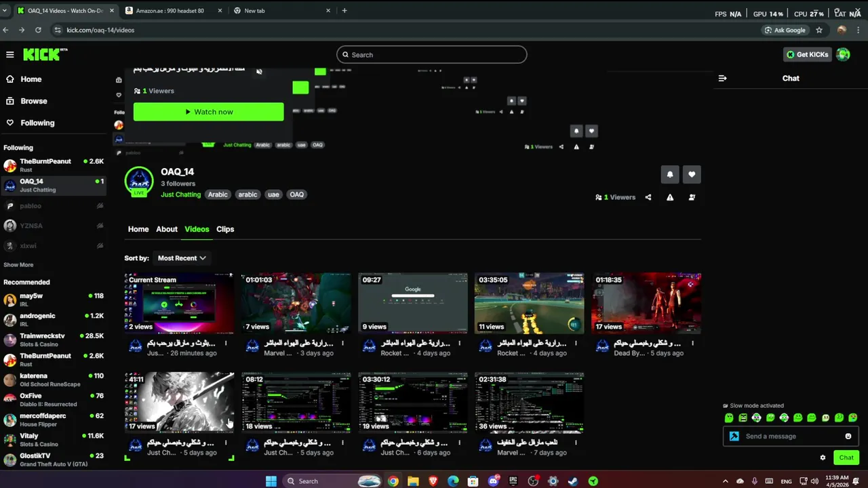The width and height of the screenshot is (868, 488).
Task: Open chat settings gear
Action: point(823,457)
